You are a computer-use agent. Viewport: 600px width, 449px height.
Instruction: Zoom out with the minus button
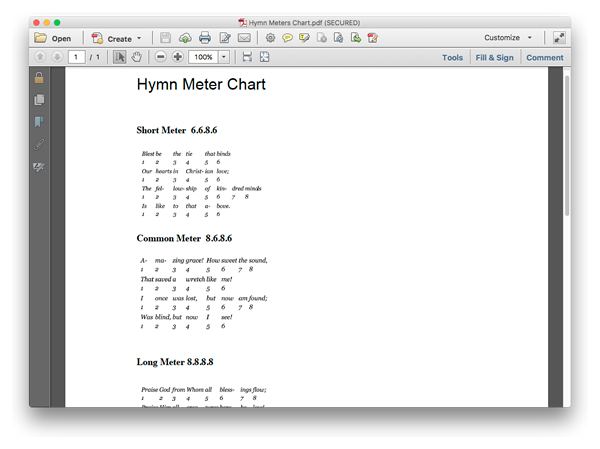161,57
